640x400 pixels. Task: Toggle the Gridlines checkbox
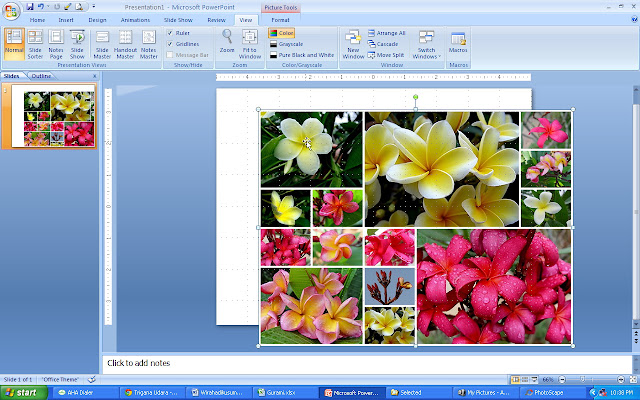click(170, 44)
